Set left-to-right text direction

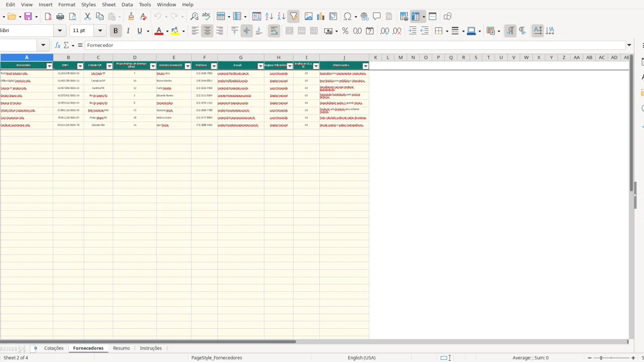click(x=510, y=31)
